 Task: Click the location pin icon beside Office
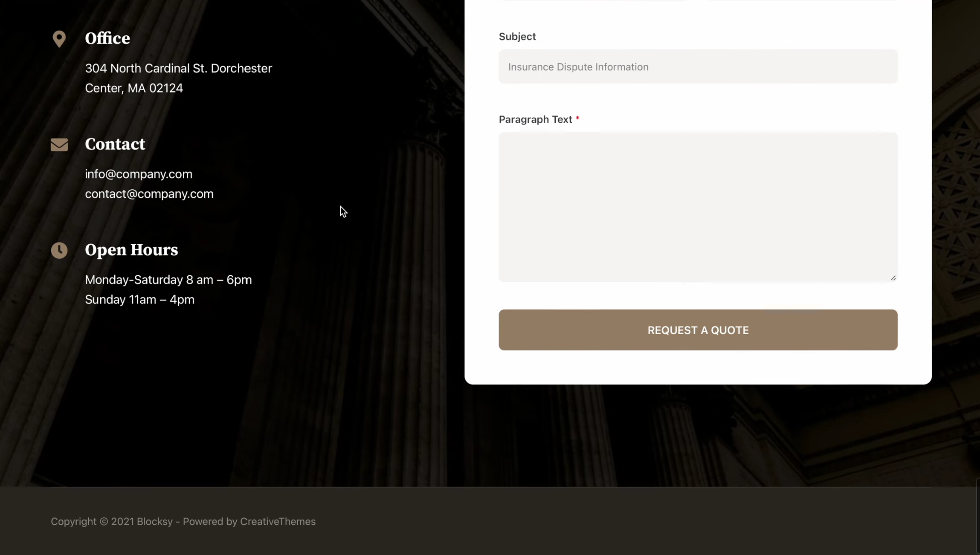point(59,39)
